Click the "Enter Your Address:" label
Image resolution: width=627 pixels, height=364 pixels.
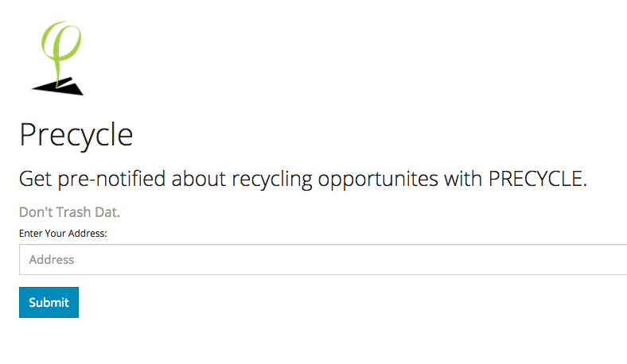pyautogui.click(x=63, y=234)
